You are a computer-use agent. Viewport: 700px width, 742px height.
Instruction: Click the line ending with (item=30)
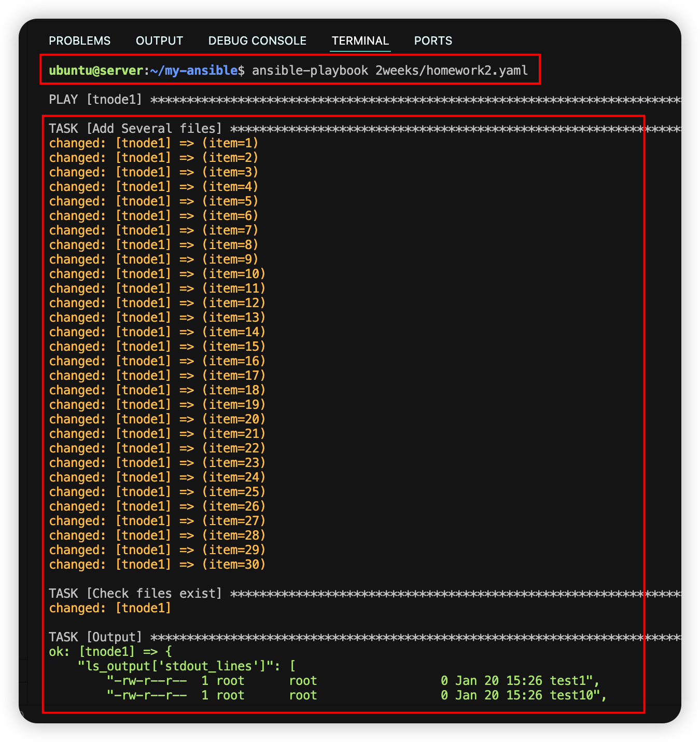[x=157, y=564]
